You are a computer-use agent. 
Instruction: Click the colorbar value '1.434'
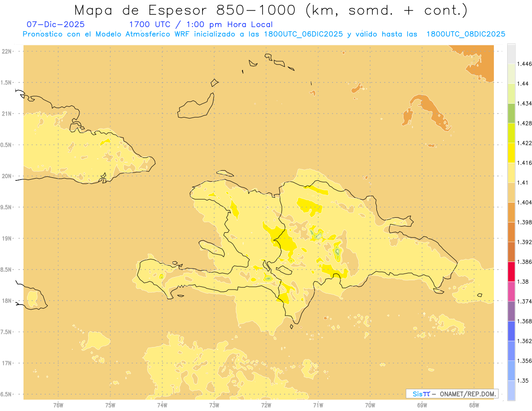[524, 103]
